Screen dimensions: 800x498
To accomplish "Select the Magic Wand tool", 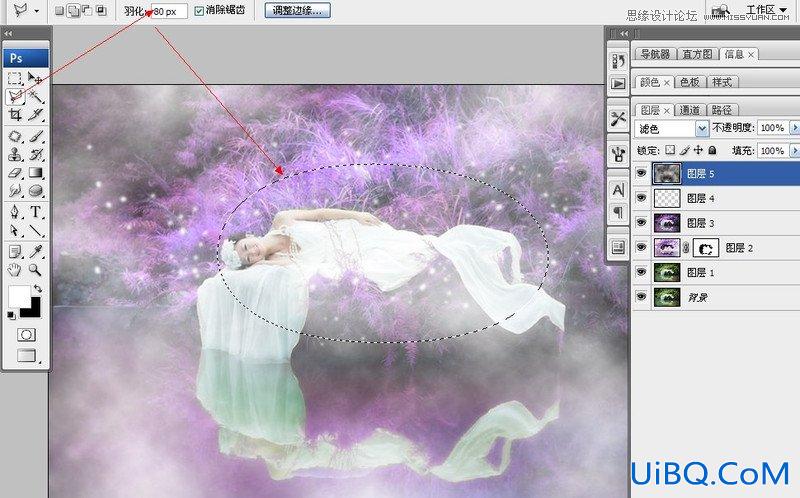I will click(35, 96).
